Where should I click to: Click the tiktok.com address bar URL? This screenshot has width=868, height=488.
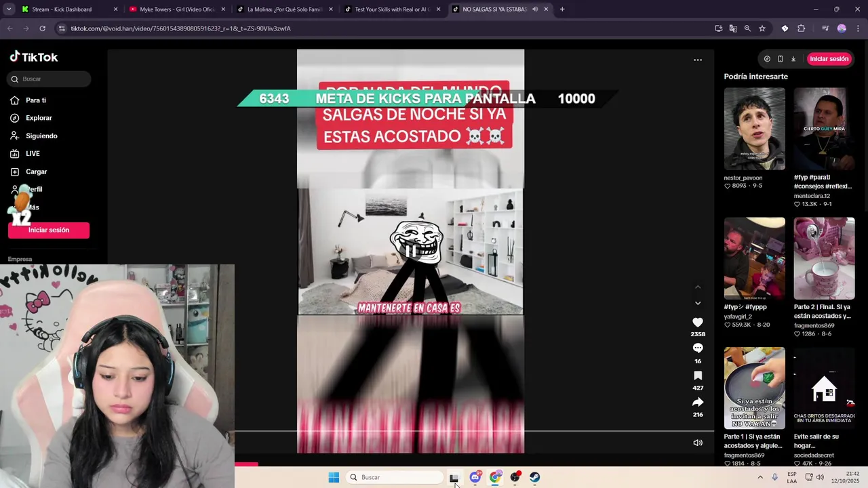click(x=181, y=28)
